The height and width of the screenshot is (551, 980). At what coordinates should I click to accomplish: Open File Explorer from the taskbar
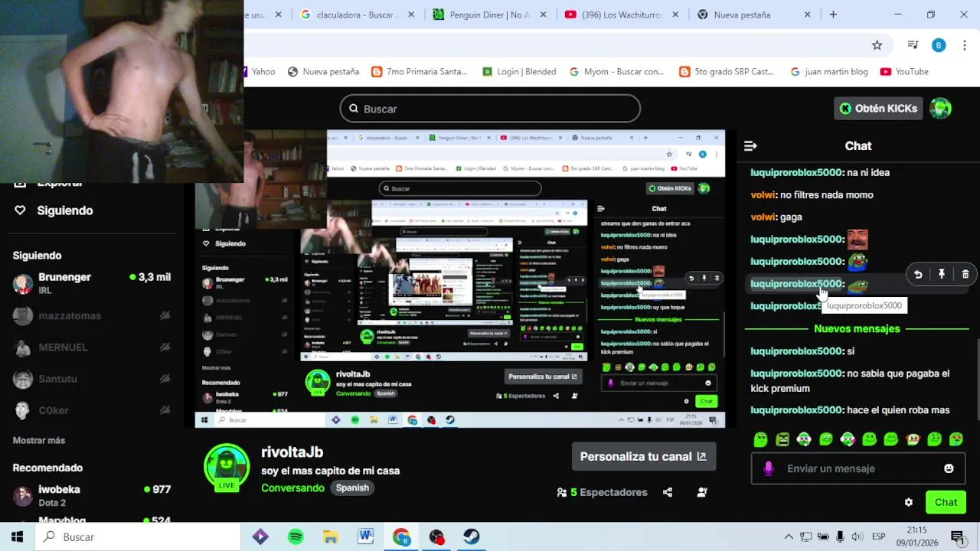coord(331,536)
